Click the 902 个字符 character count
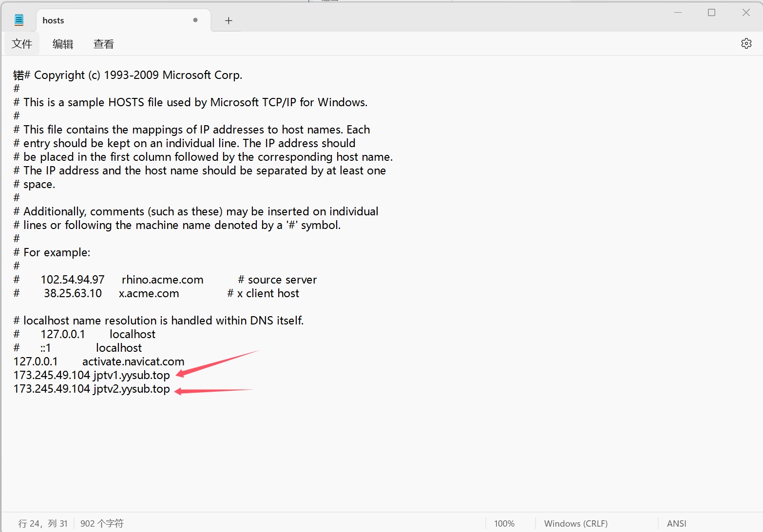This screenshot has width=763, height=532. click(102, 523)
